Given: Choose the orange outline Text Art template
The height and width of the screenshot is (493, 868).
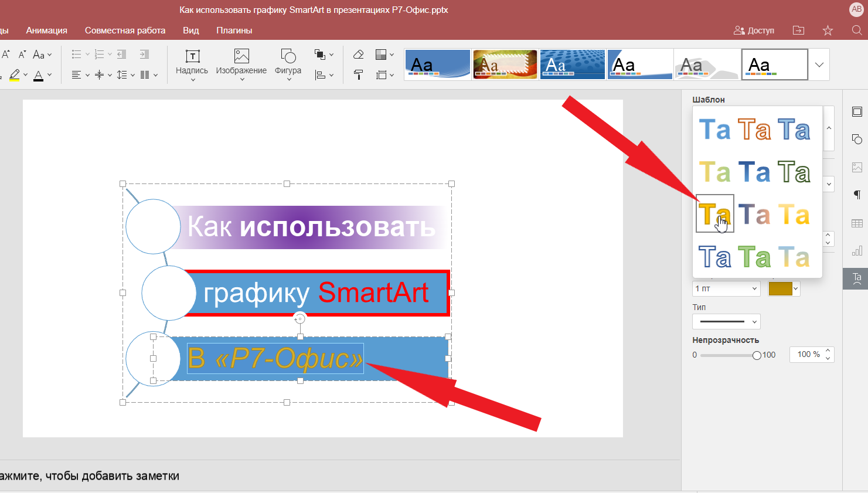Looking at the screenshot, I should 754,130.
